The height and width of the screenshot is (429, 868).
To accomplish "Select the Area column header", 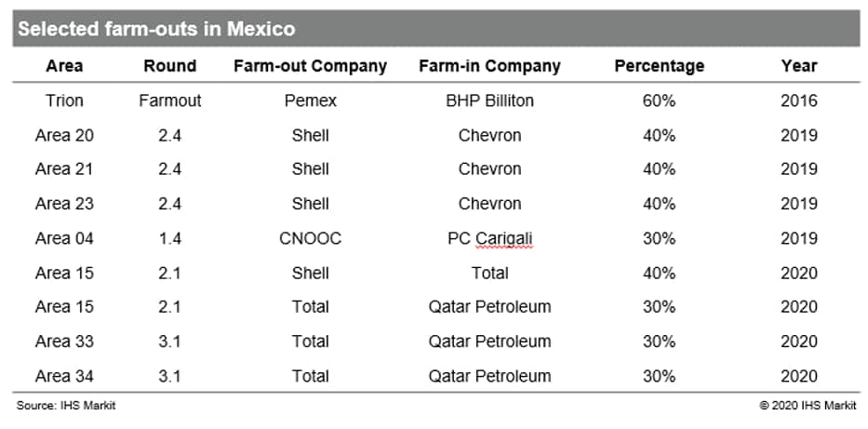I will (64, 66).
